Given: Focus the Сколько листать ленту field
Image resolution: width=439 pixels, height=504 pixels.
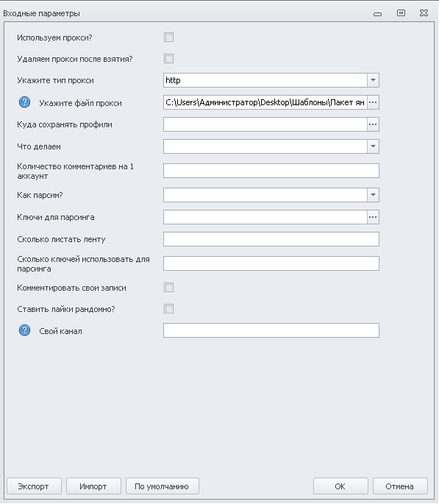Looking at the screenshot, I should (271, 239).
